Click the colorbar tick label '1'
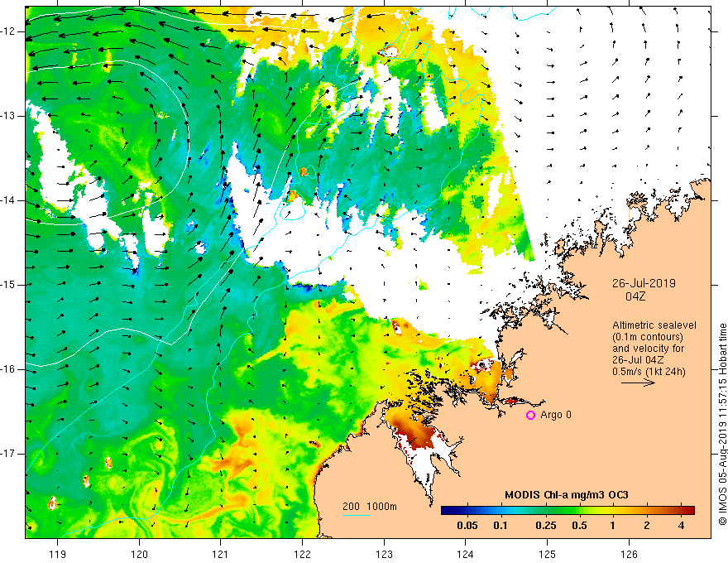728x563 pixels. tap(612, 526)
